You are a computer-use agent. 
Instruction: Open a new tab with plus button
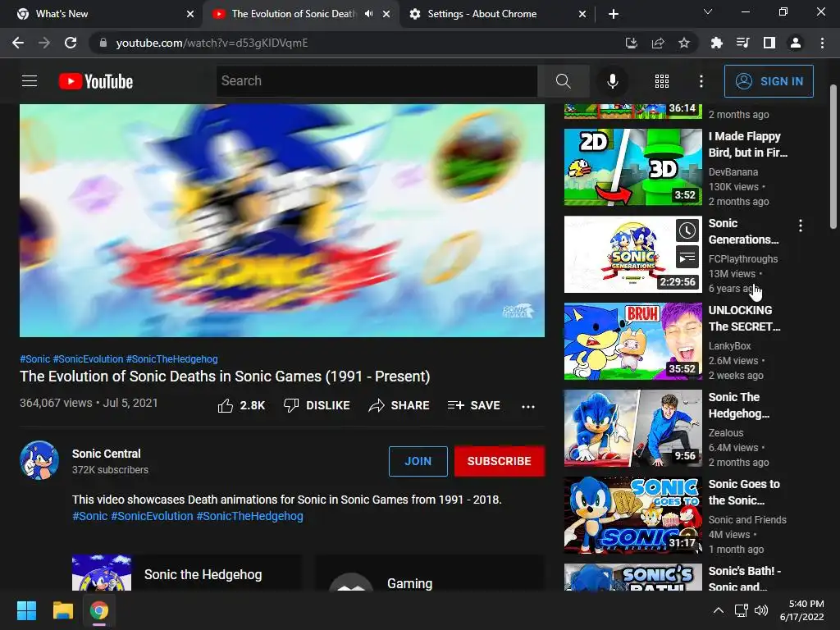click(x=614, y=15)
